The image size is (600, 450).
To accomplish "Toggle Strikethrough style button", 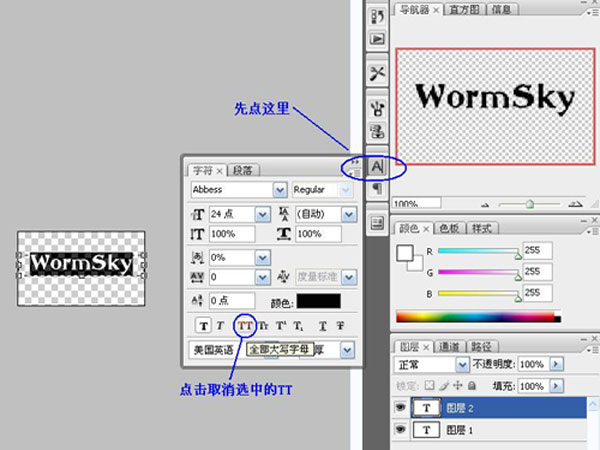I will [x=340, y=326].
